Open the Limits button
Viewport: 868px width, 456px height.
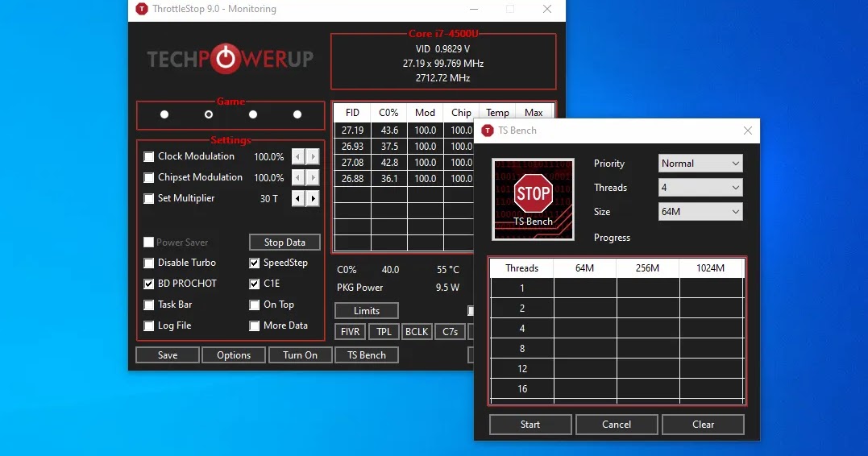367,311
